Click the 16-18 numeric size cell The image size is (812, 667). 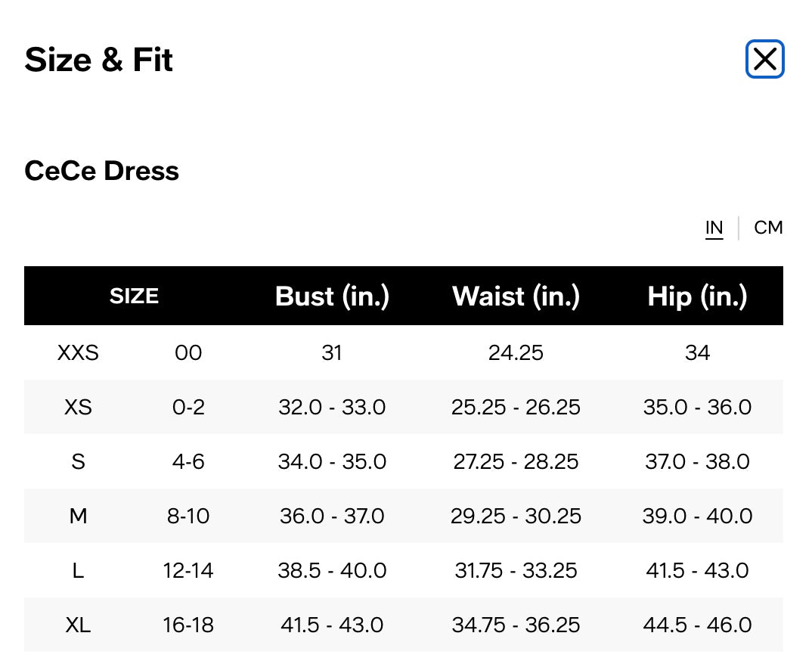coord(188,625)
